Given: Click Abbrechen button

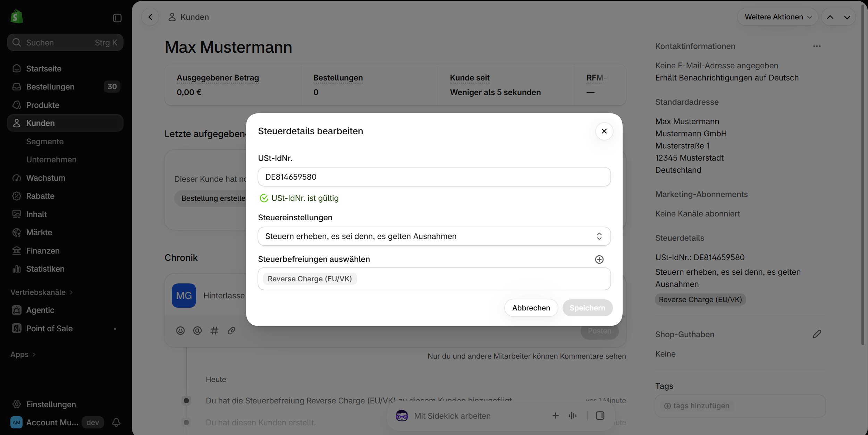Looking at the screenshot, I should point(531,308).
